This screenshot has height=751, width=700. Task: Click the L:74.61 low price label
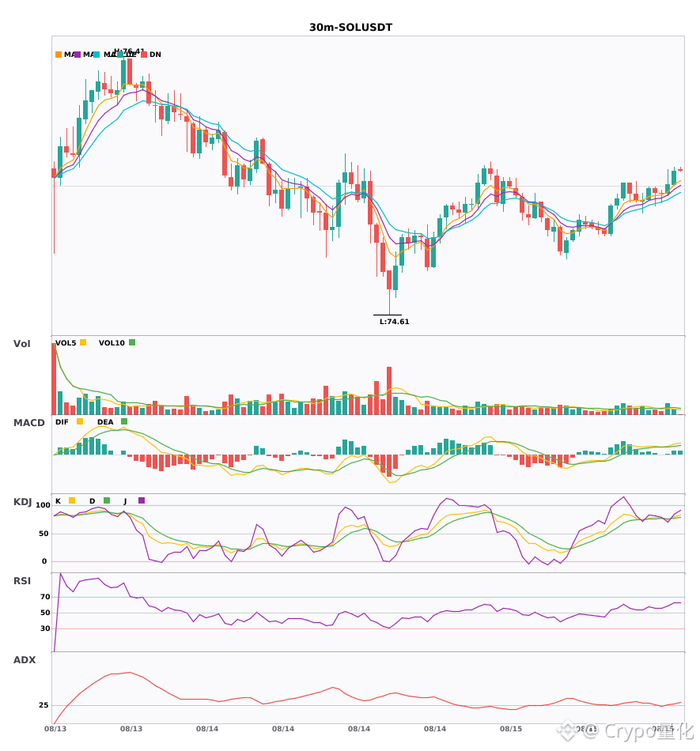395,322
